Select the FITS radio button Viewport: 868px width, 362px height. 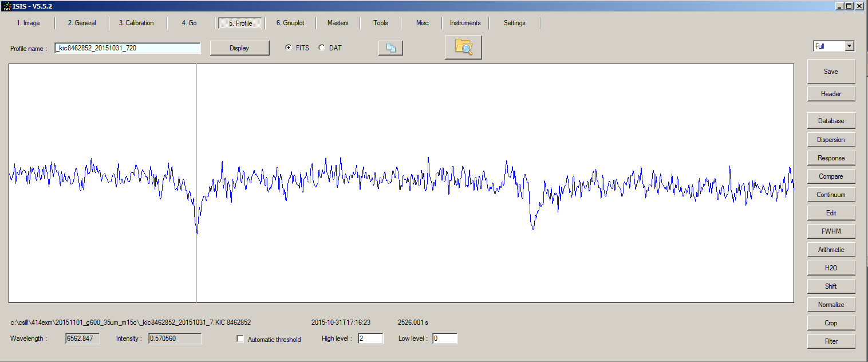pyautogui.click(x=288, y=48)
